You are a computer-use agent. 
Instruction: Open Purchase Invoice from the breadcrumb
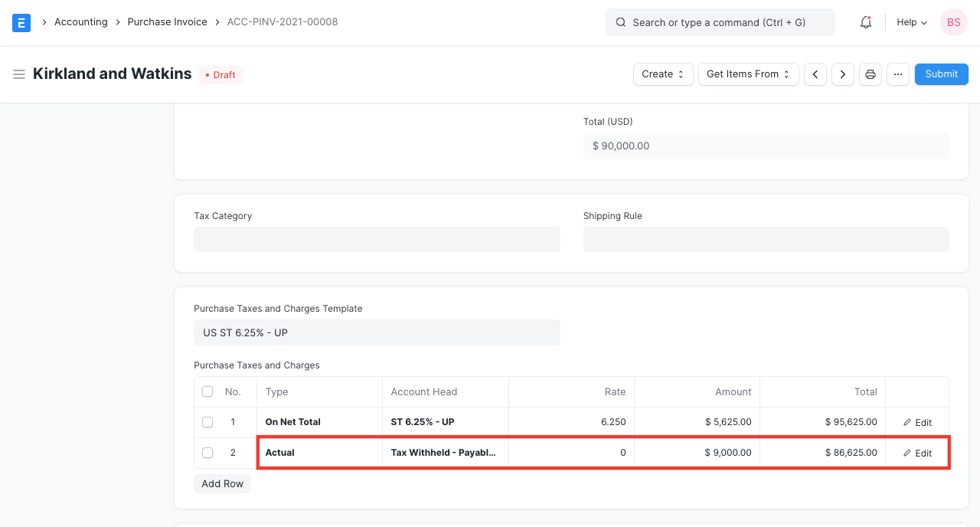pos(167,21)
